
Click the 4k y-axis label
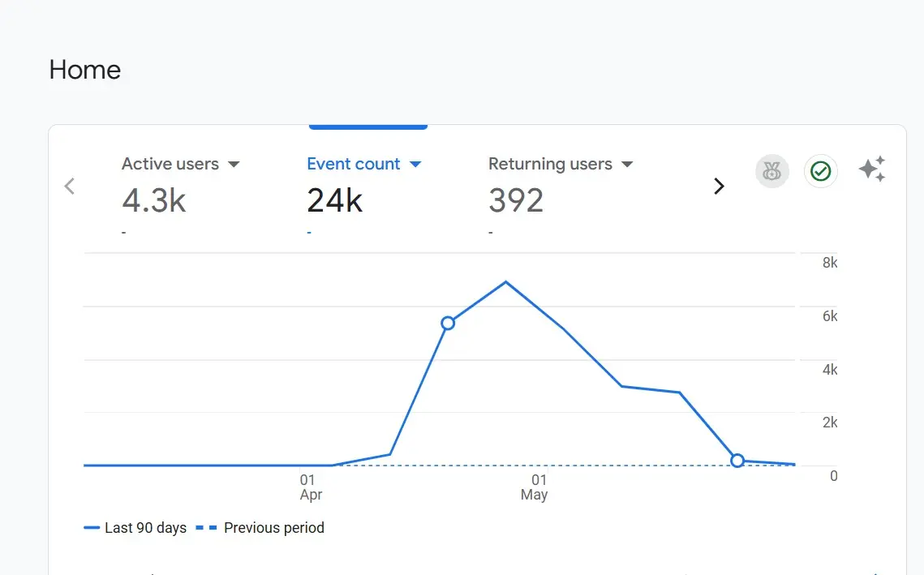(830, 370)
